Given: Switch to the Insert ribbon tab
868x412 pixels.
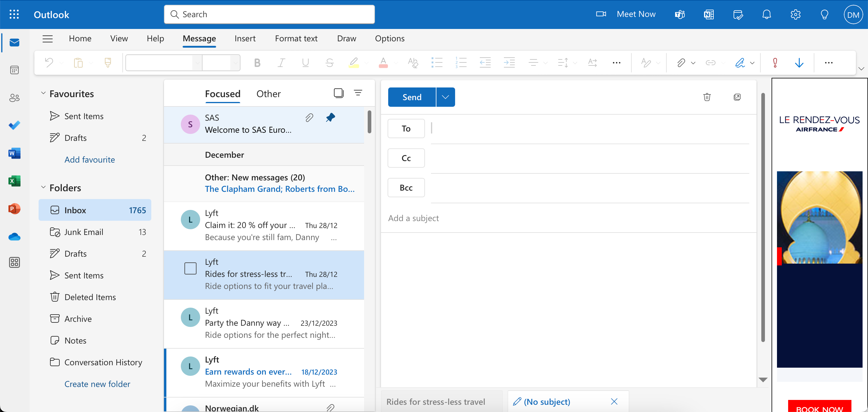Looking at the screenshot, I should (245, 38).
